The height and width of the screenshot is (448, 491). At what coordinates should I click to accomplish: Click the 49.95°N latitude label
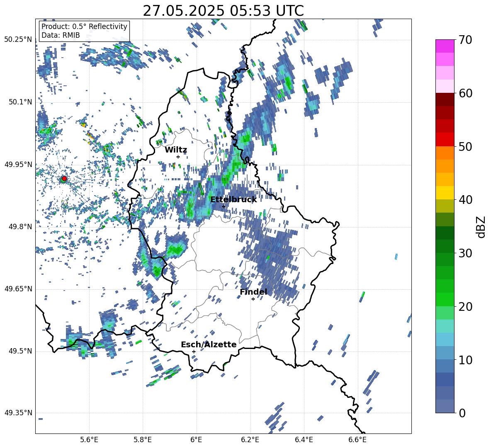(x=18, y=165)
